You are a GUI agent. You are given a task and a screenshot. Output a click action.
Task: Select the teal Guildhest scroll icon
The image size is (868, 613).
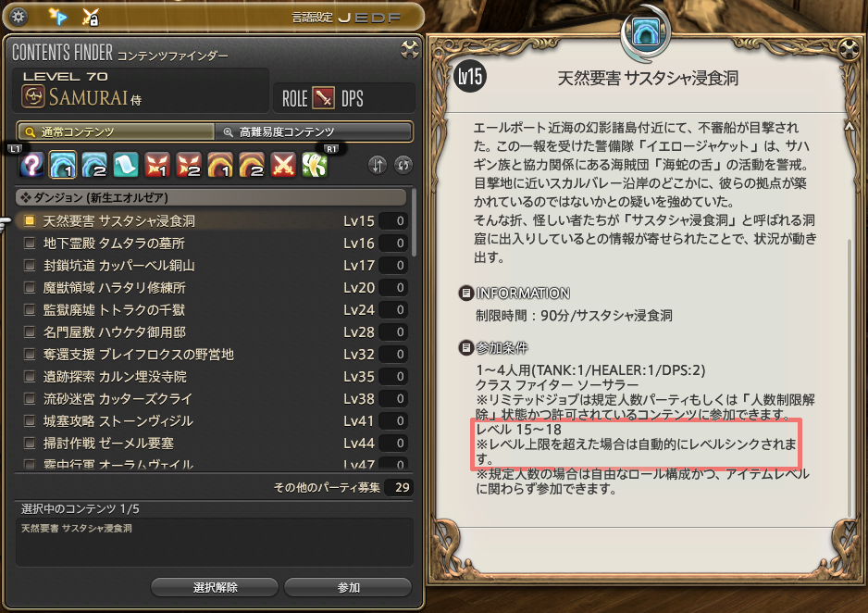126,165
